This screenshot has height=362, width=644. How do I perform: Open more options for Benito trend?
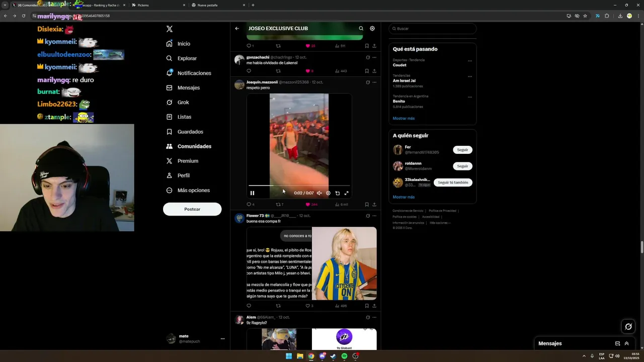[470, 97]
